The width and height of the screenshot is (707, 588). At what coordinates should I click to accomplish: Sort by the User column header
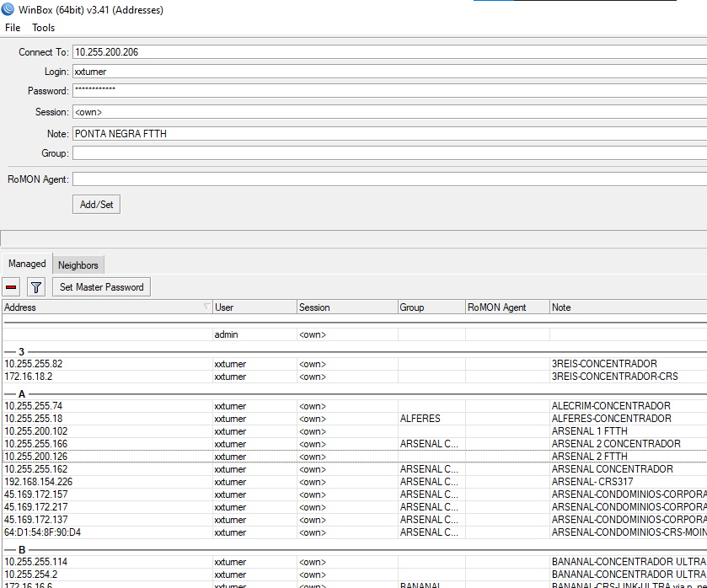coord(254,307)
